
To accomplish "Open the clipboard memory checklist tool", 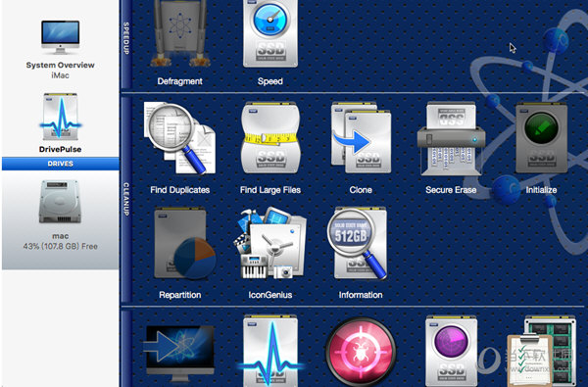I will pyautogui.click(x=541, y=351).
